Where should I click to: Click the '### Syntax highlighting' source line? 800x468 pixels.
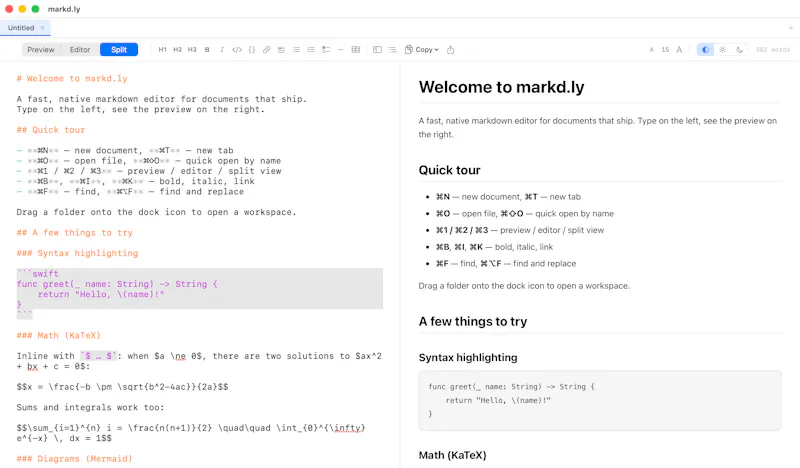coord(77,253)
